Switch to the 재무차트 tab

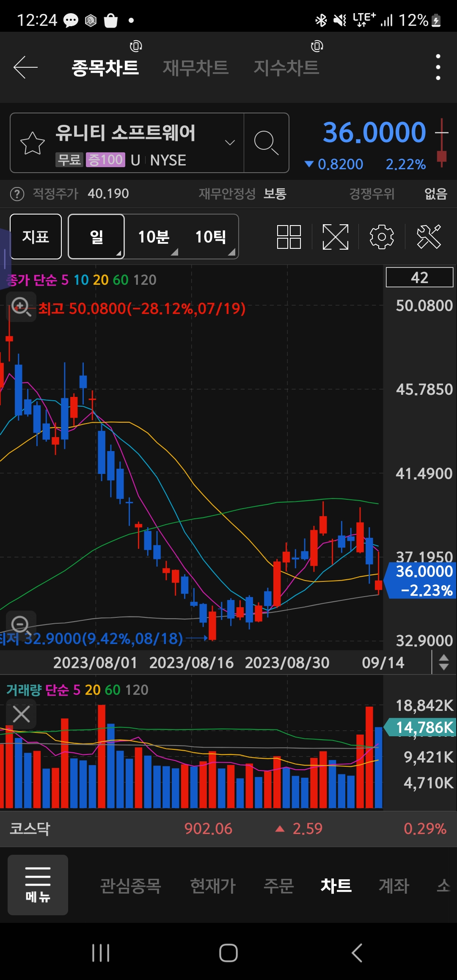(x=195, y=68)
